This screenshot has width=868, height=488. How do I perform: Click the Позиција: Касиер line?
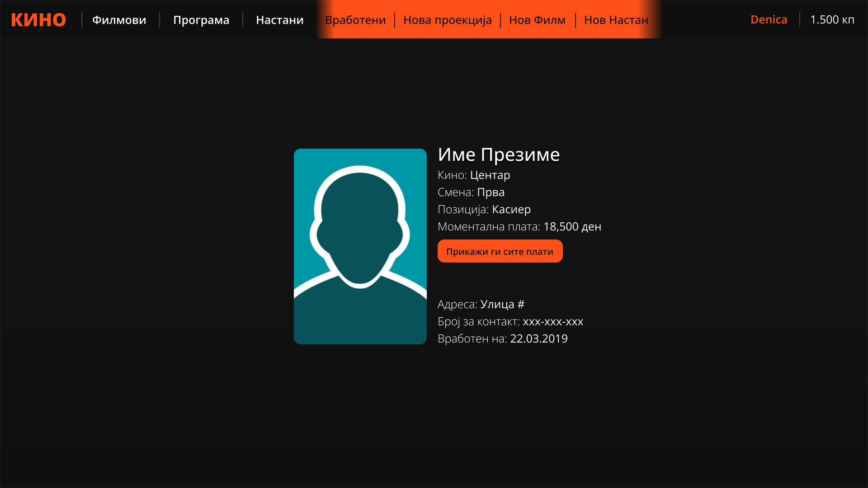[x=484, y=209]
